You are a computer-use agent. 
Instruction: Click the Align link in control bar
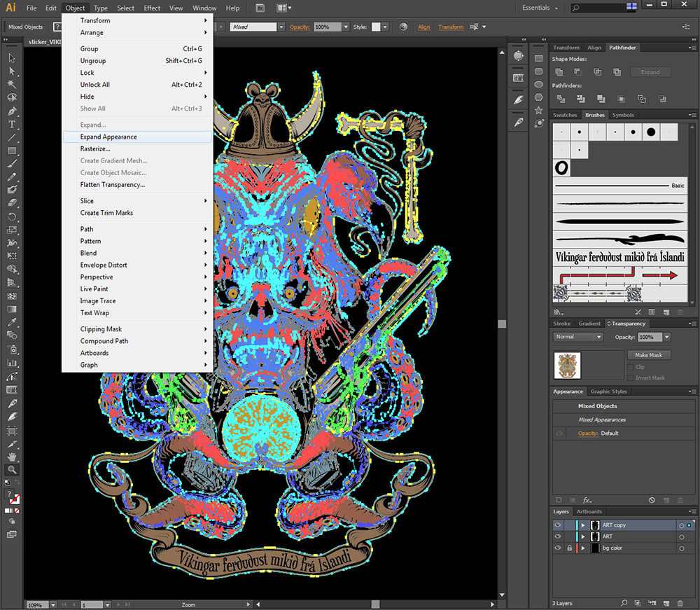click(x=423, y=27)
